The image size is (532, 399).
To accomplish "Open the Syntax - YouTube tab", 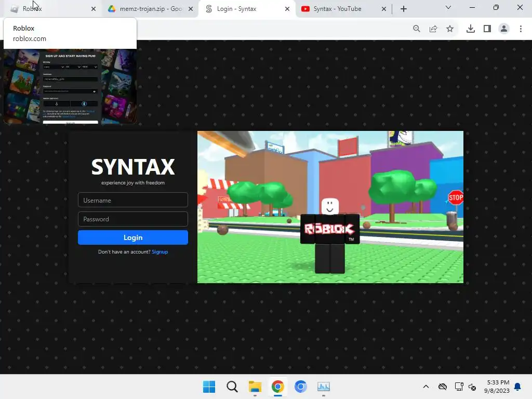I will pyautogui.click(x=343, y=9).
